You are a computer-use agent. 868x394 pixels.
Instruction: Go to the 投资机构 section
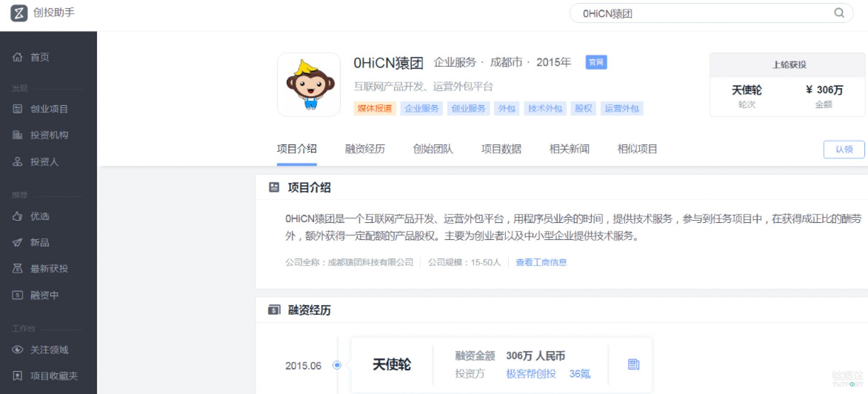pyautogui.click(x=49, y=135)
